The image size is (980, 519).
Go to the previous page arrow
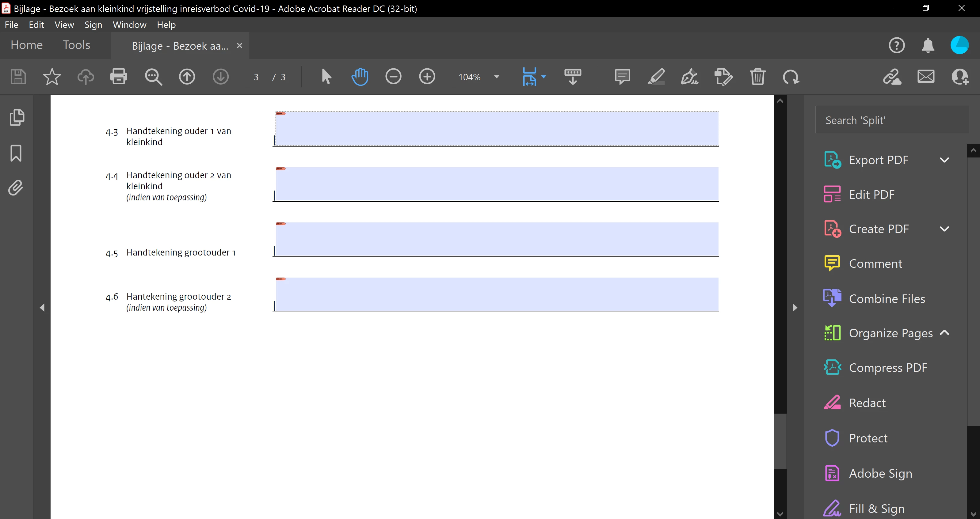187,76
